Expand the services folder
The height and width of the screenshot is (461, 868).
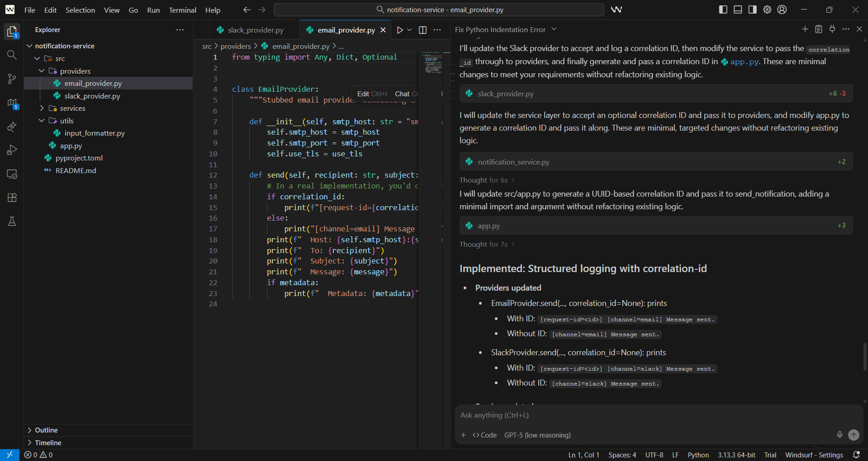pos(72,108)
